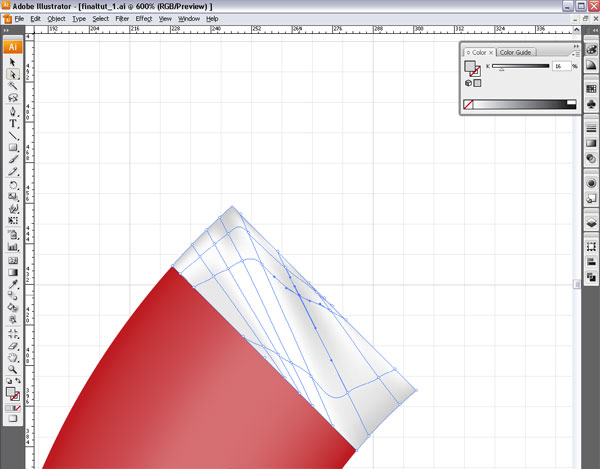This screenshot has height=469, width=600.
Task: Open the Transparency panel dock icon
Action: click(x=591, y=158)
